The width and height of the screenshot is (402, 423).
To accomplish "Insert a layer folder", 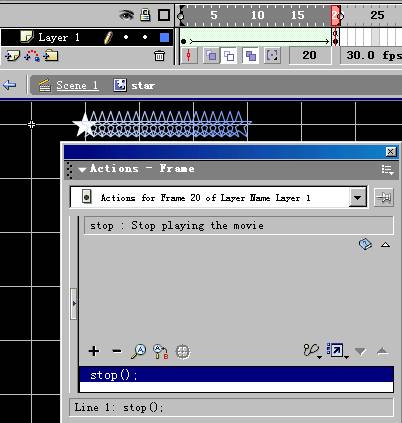I will (51, 55).
